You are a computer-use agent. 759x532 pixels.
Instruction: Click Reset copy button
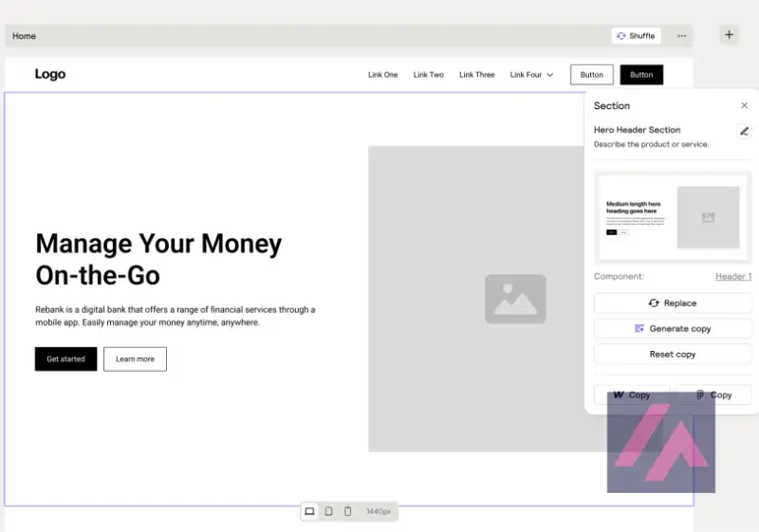click(673, 355)
